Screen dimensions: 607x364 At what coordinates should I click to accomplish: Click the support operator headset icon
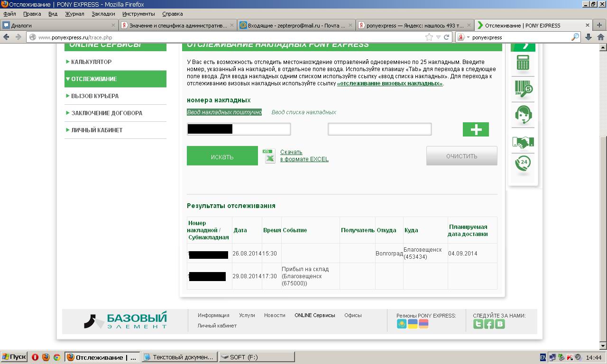coord(523,115)
